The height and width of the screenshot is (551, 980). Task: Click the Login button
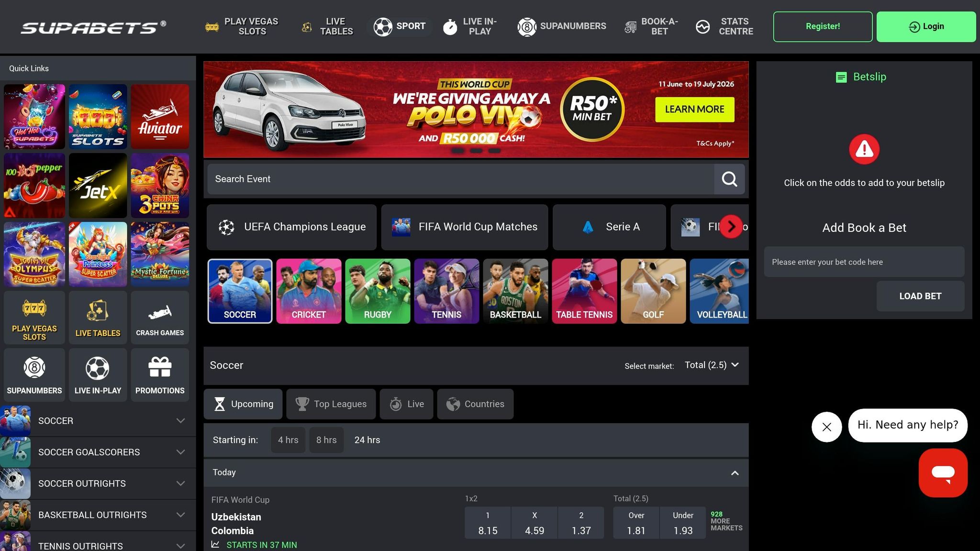tap(926, 26)
